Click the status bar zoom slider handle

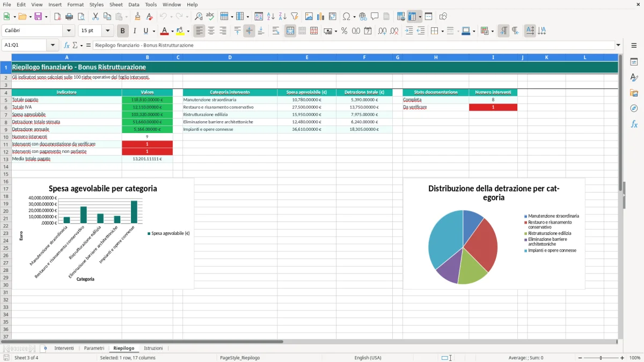(601, 358)
